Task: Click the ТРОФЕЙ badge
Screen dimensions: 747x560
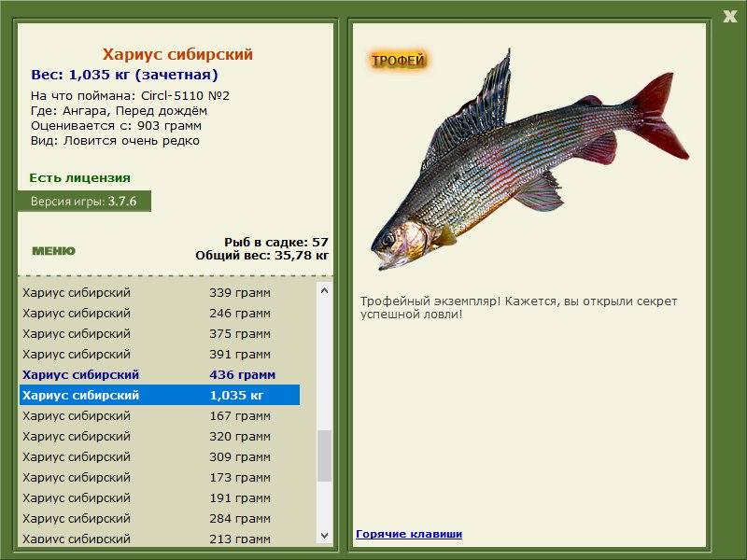Action: click(x=399, y=61)
